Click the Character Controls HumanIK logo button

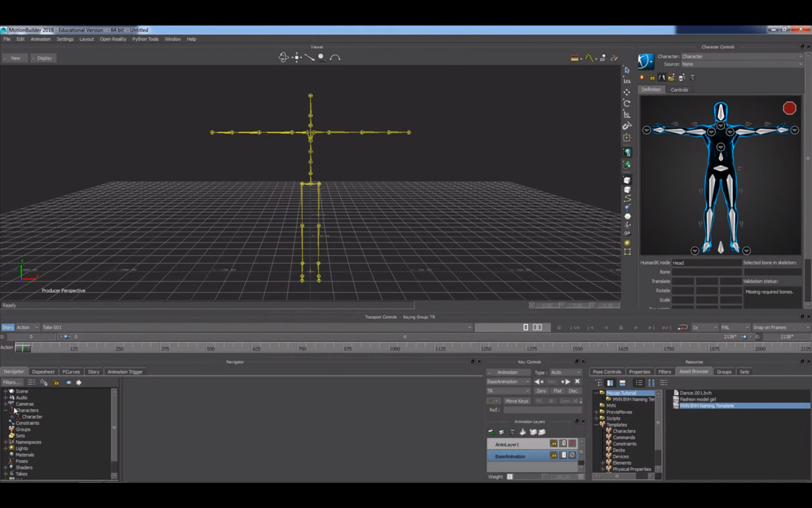(x=646, y=61)
